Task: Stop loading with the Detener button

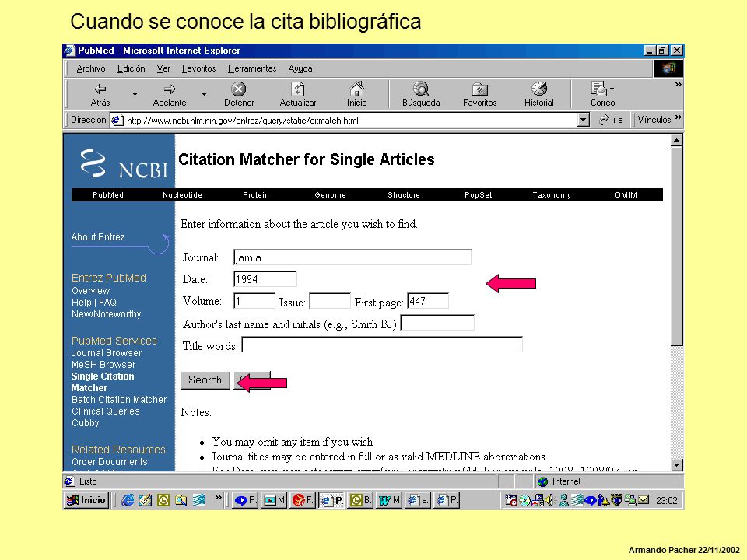Action: point(239,94)
